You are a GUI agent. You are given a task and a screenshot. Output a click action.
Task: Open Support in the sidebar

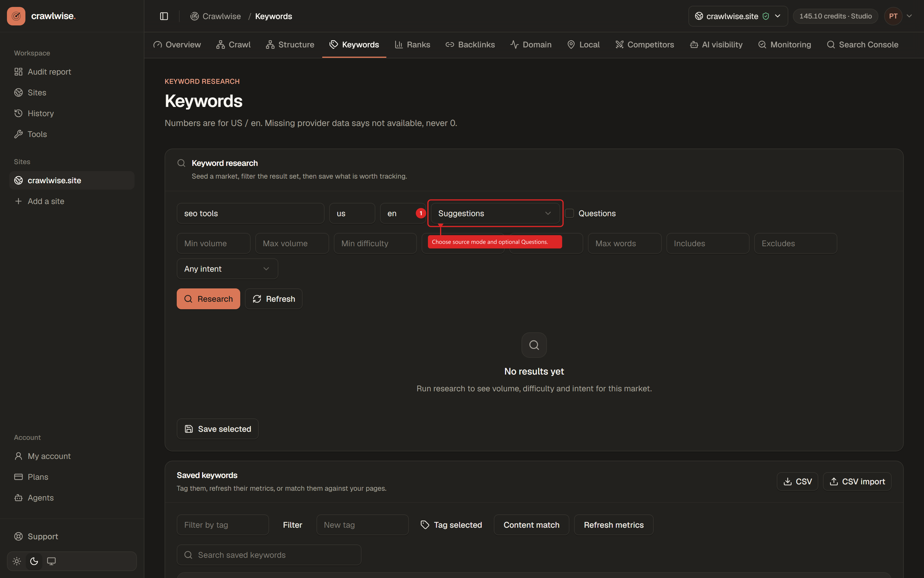72,536
